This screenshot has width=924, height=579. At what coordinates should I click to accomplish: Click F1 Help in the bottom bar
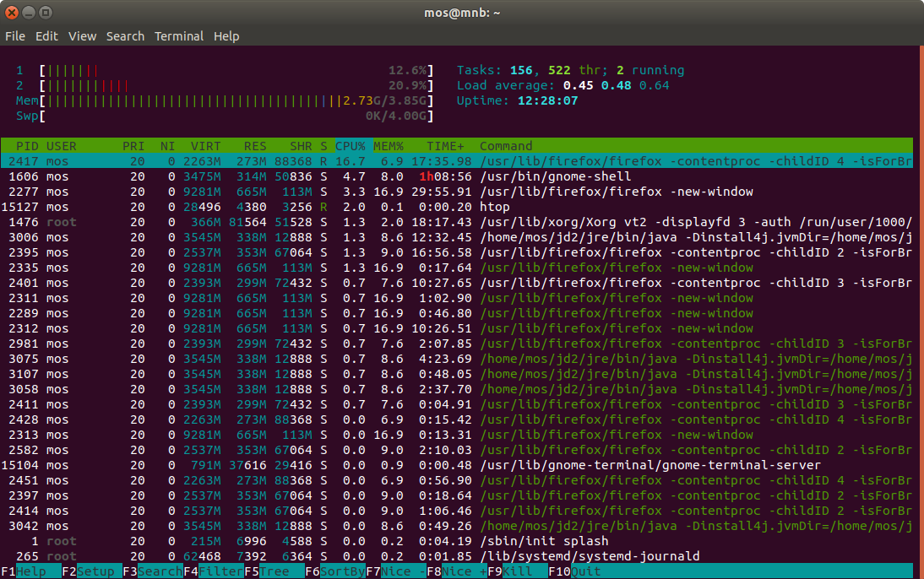pyautogui.click(x=30, y=571)
